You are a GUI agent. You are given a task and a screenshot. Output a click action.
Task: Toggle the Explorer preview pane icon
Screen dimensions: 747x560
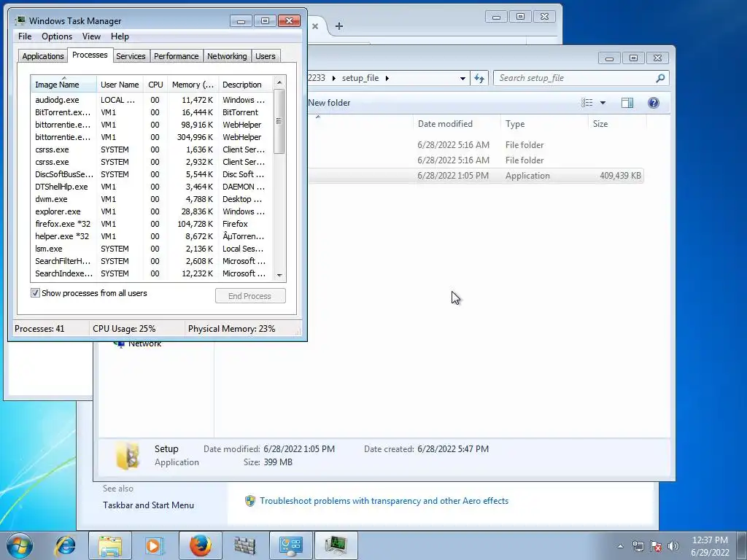tap(627, 103)
